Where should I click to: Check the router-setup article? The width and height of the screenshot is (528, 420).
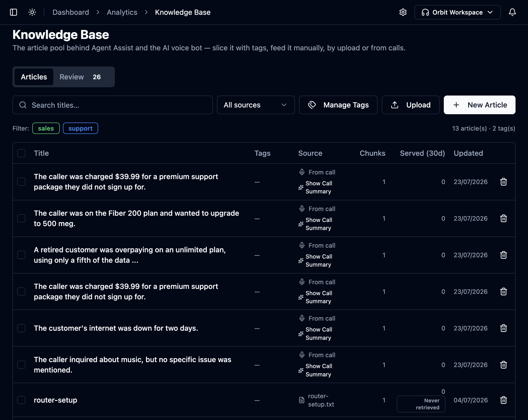(21, 400)
